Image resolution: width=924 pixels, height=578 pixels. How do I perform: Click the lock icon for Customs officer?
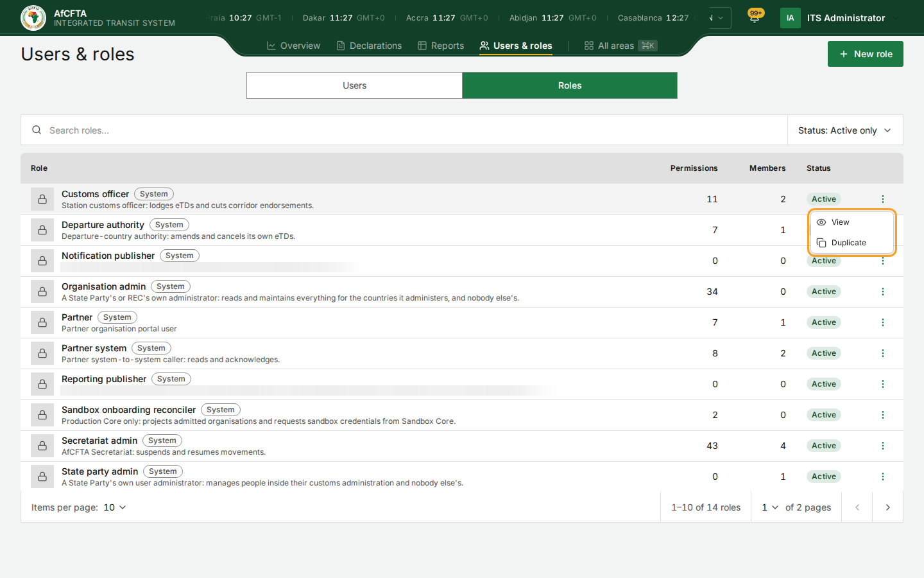[42, 199]
